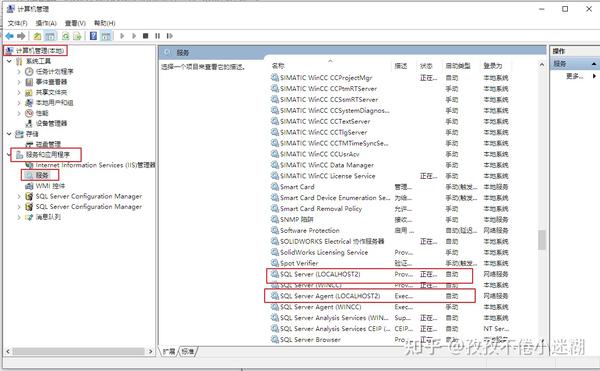Expand the 事件查看器 node arrow
The image size is (600, 371).
pos(19,82)
